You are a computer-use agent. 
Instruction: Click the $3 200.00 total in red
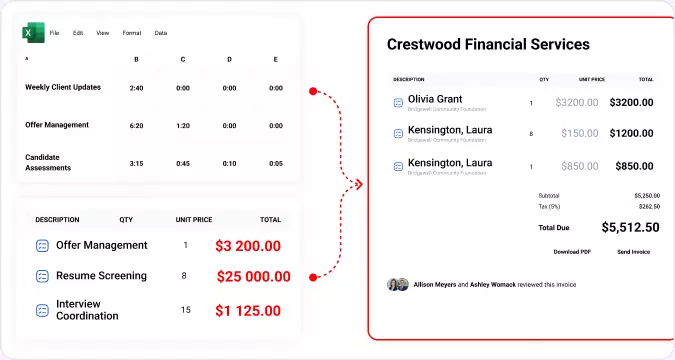(x=248, y=246)
